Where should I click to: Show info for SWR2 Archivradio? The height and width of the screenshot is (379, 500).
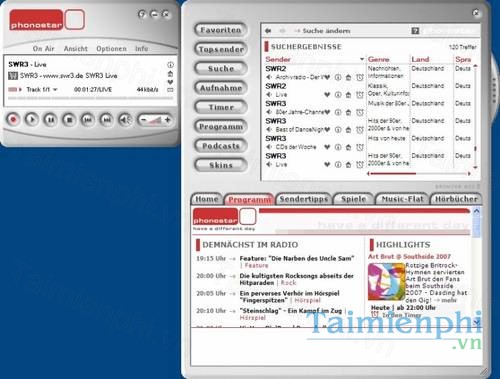[338, 77]
